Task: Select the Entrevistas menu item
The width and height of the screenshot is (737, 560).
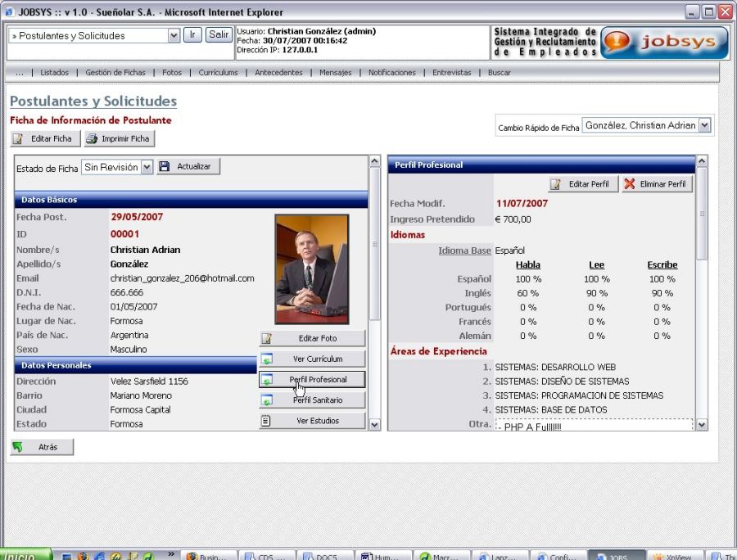Action: click(452, 73)
